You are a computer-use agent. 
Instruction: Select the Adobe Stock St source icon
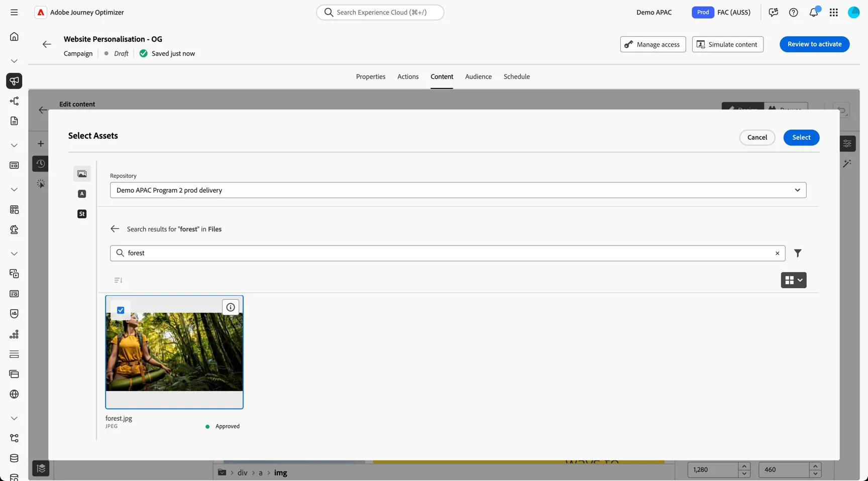pos(82,214)
